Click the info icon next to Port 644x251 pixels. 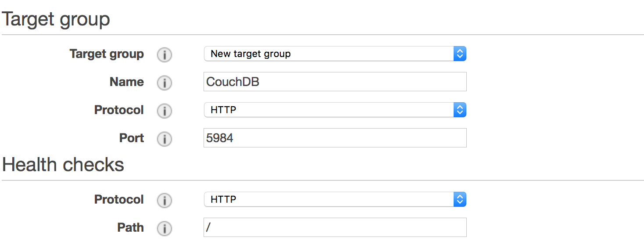[x=165, y=139]
